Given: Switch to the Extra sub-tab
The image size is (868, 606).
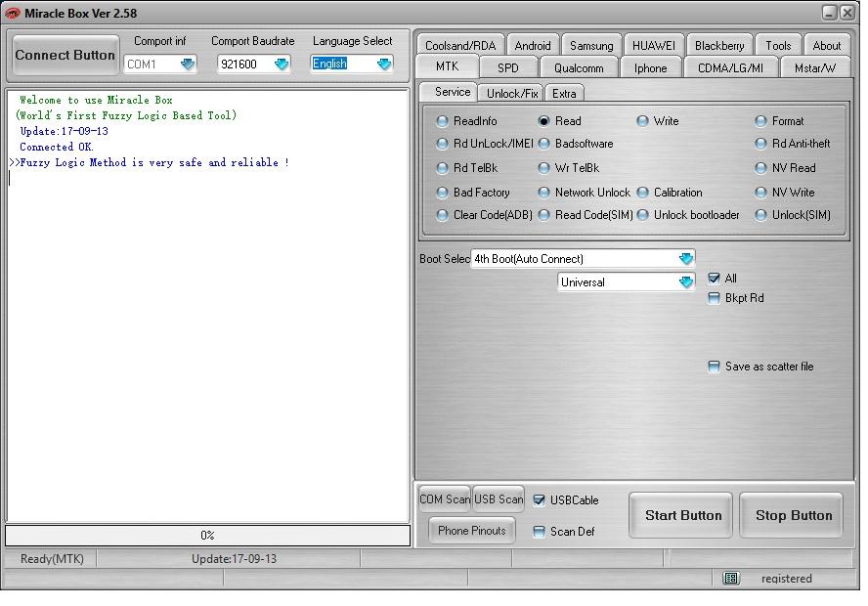Looking at the screenshot, I should coord(564,94).
